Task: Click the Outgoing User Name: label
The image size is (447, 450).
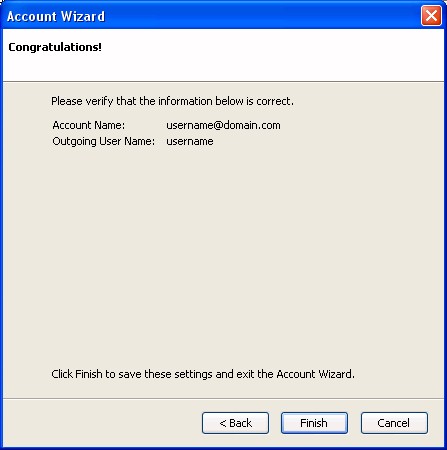Action: (x=104, y=141)
